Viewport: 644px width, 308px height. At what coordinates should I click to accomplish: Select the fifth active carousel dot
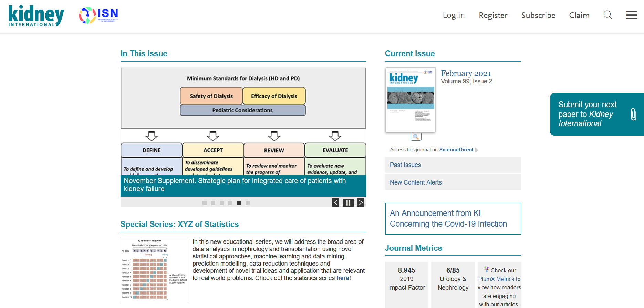pos(239,203)
